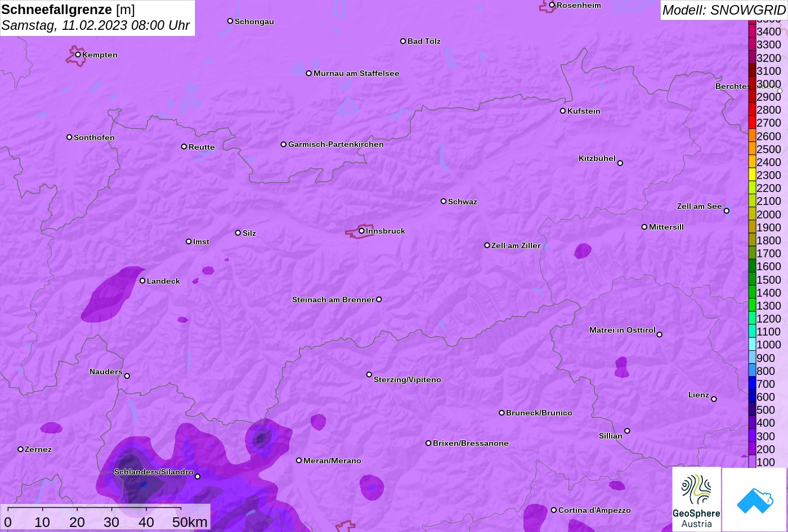Select the Sterzing/Vipiteno label
The image size is (788, 532).
coord(408,379)
